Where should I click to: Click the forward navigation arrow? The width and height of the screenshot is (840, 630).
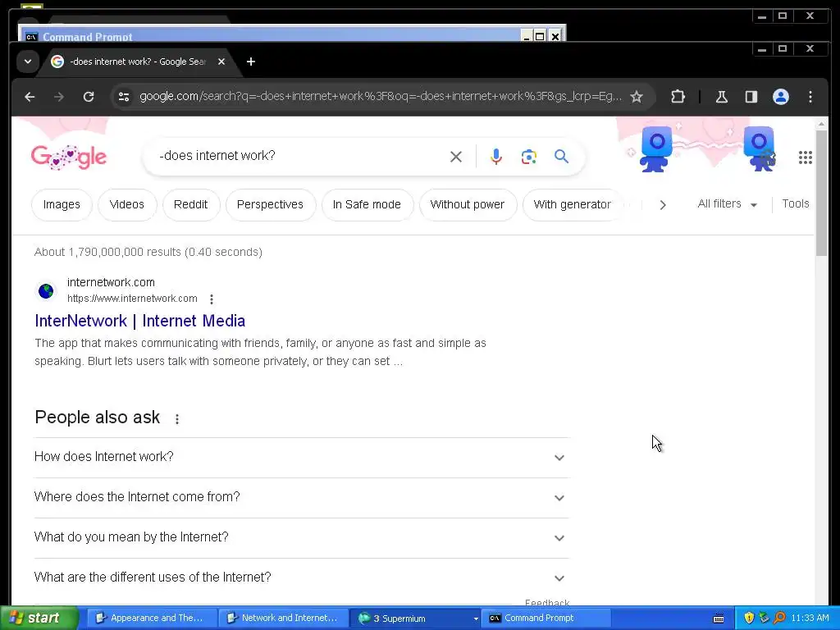click(x=59, y=97)
